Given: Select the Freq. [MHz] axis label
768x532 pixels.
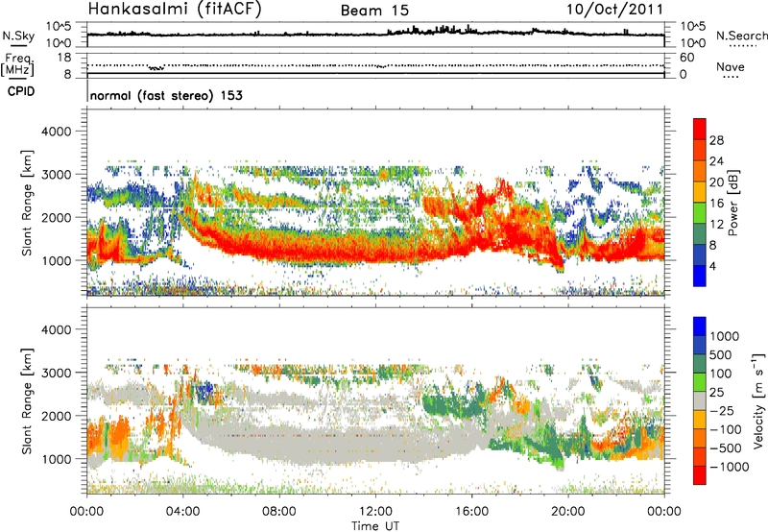Looking at the screenshot, I should [x=18, y=65].
